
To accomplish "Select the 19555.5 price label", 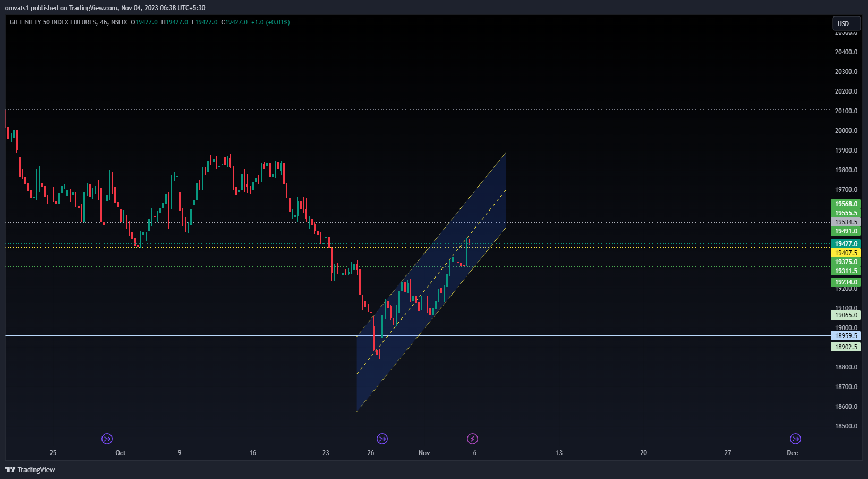I will coord(846,213).
